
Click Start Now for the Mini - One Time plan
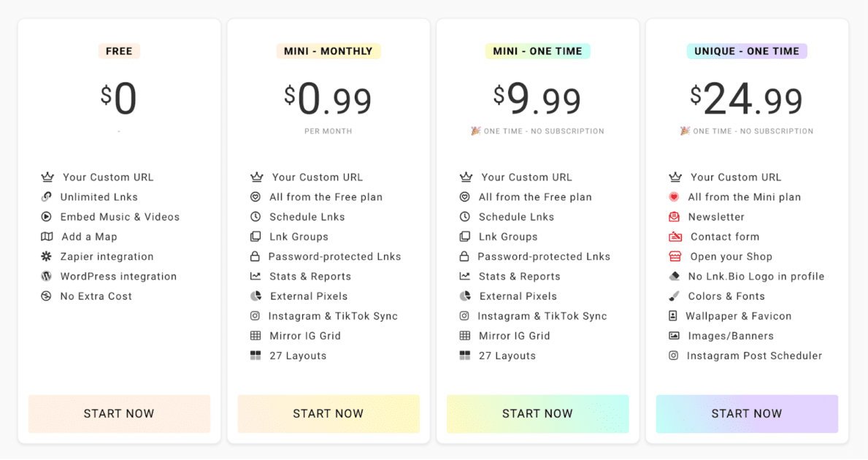pos(537,413)
